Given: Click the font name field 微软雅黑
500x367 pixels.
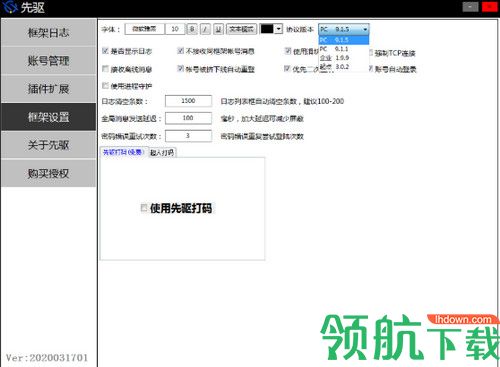Looking at the screenshot, I should [144, 29].
